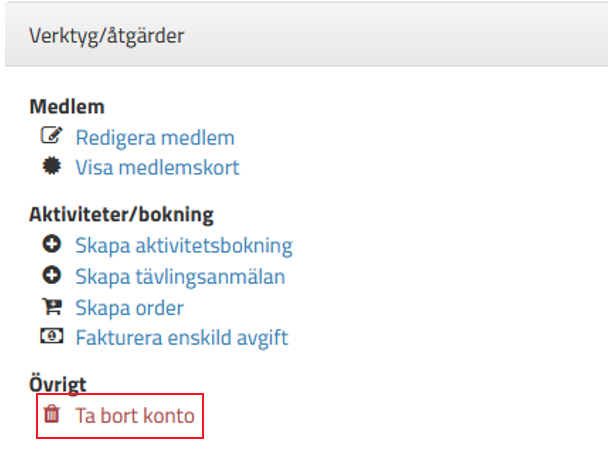
Task: Open the Visa medlemskort link
Action: click(x=157, y=168)
